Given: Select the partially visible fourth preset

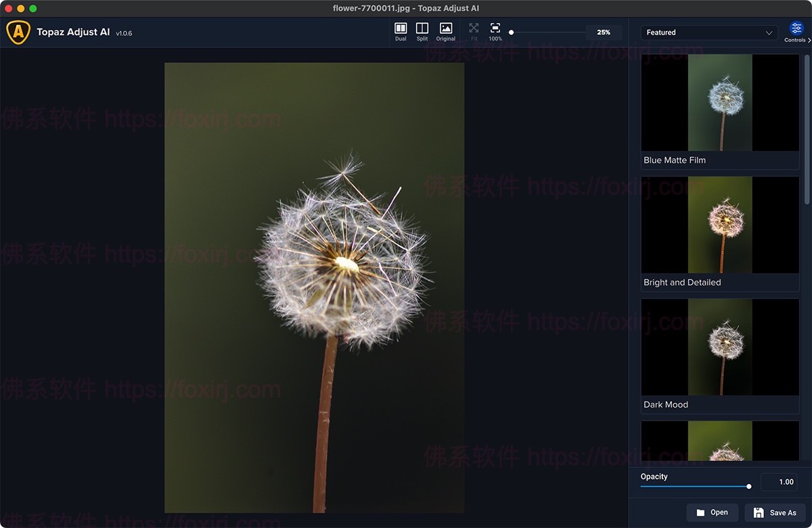Looking at the screenshot, I should 720,441.
